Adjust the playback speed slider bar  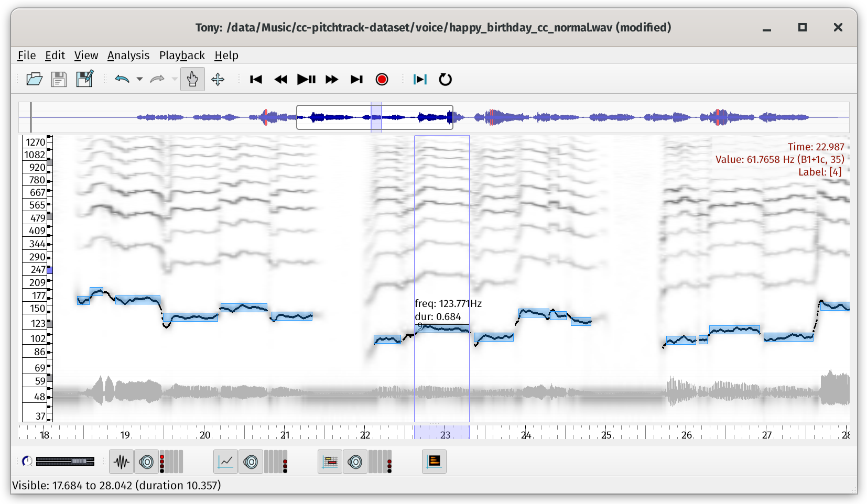[65, 461]
